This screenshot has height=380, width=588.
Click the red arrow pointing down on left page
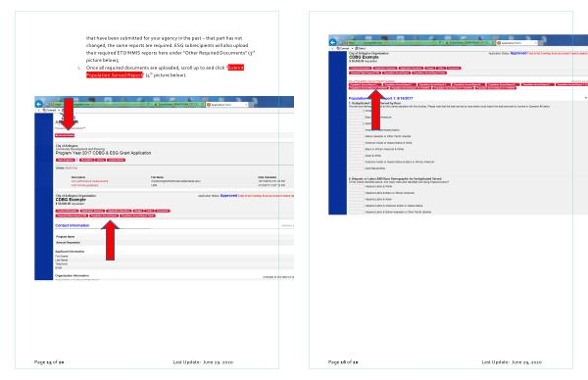[69, 114]
